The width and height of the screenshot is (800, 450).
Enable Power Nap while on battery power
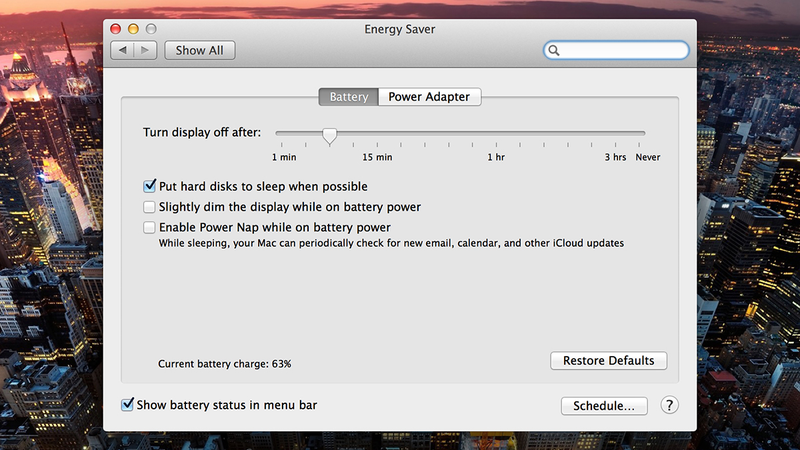(149, 227)
